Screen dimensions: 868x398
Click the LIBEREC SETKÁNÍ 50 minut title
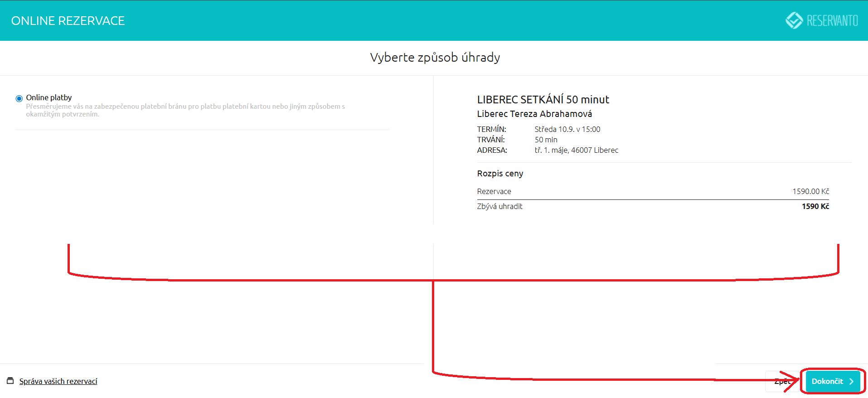[x=543, y=100]
